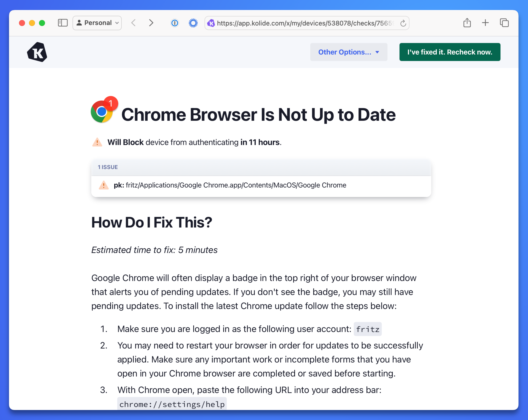528x420 pixels.
Task: Open the Share sheet icon
Action: point(467,23)
